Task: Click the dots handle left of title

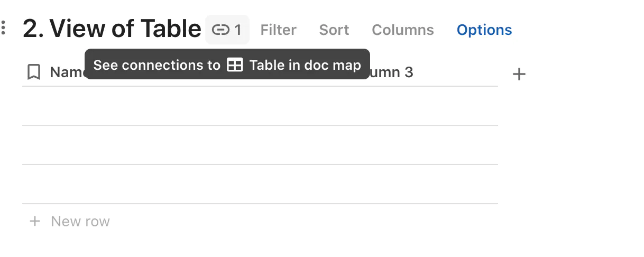Action: tap(4, 28)
